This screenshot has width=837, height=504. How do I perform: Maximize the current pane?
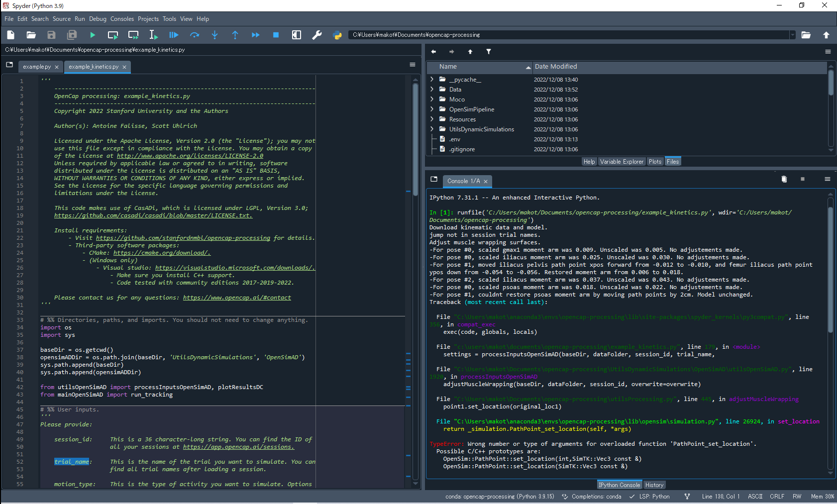coord(297,35)
